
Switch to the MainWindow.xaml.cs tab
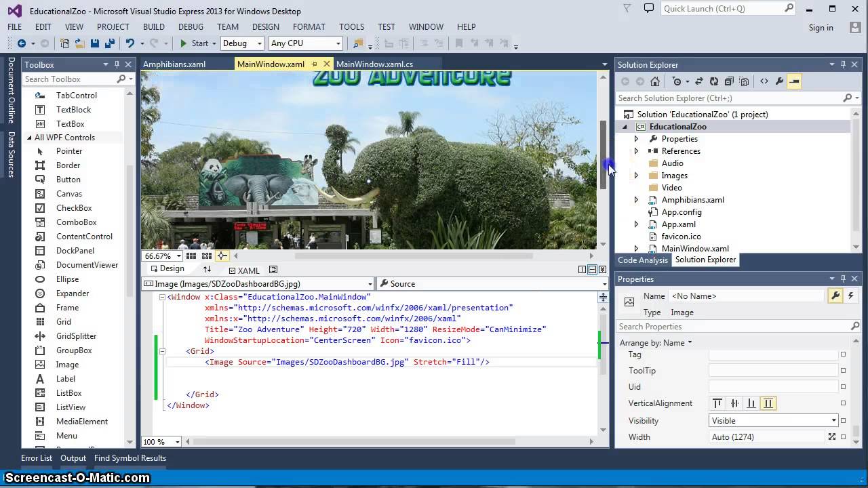tap(374, 64)
